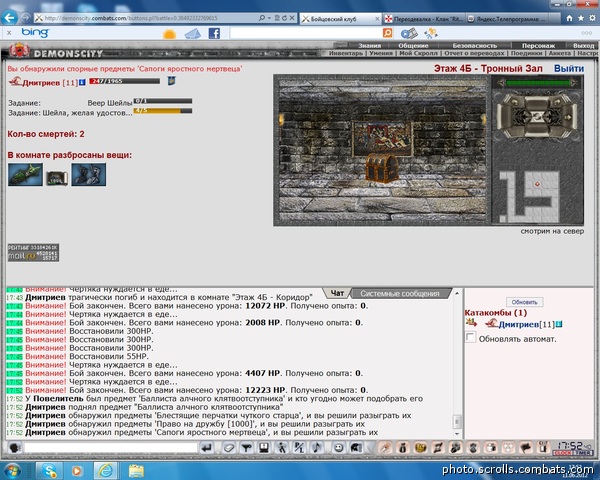Open the smiley emoticons picker
The height and width of the screenshot is (480, 600).
click(x=338, y=447)
